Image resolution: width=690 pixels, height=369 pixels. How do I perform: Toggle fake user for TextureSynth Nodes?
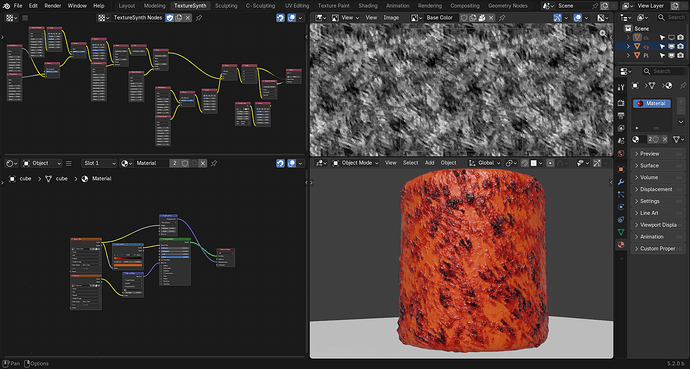(x=169, y=18)
